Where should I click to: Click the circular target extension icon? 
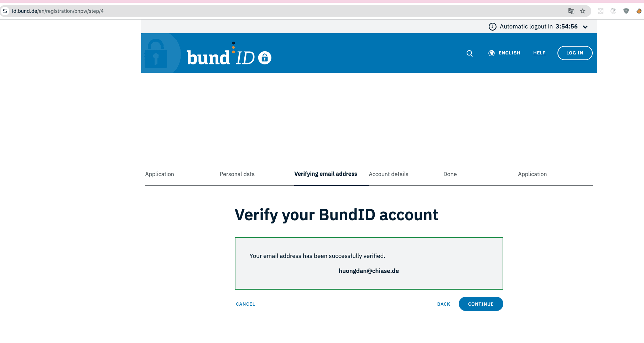(613, 11)
